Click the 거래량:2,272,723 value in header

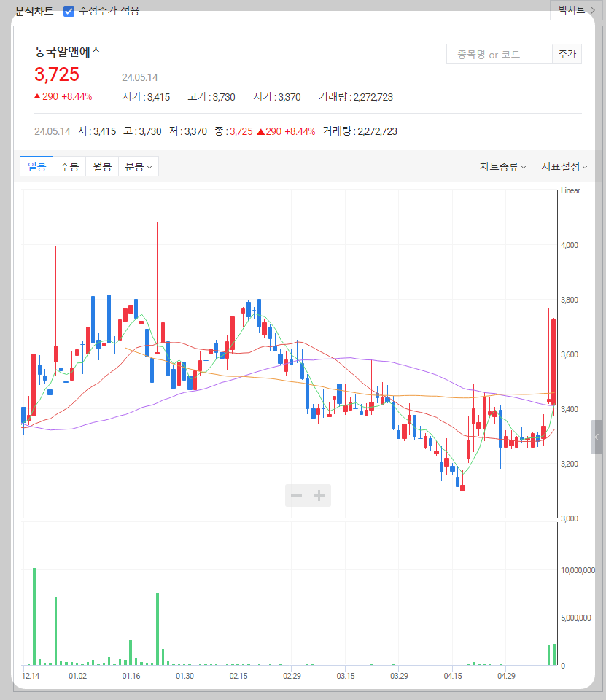[x=355, y=97]
